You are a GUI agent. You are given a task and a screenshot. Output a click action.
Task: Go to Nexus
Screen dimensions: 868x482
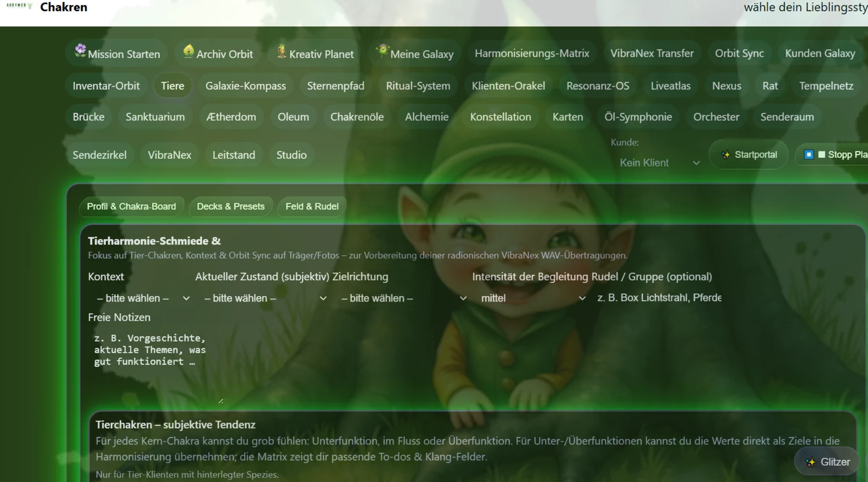[x=727, y=86]
